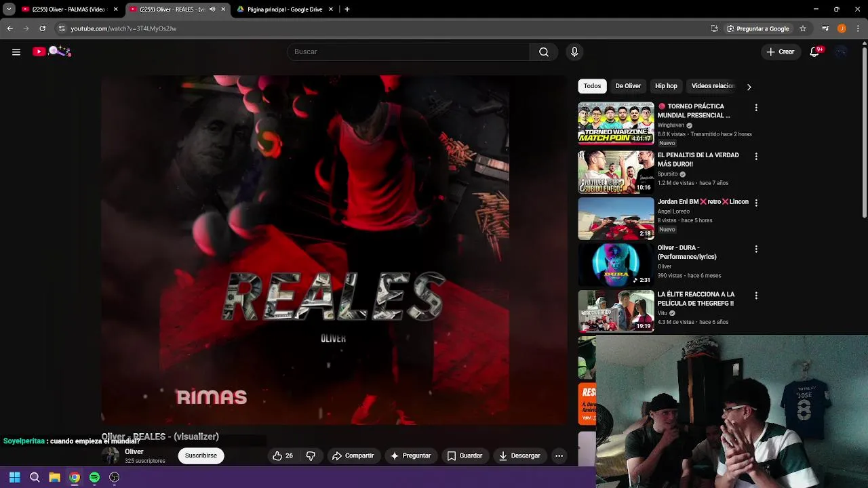
Task: Open Oliver channel name link
Action: point(134,451)
